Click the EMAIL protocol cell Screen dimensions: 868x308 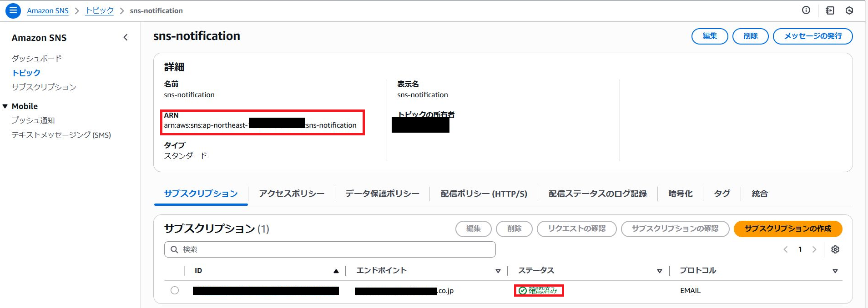point(691,291)
